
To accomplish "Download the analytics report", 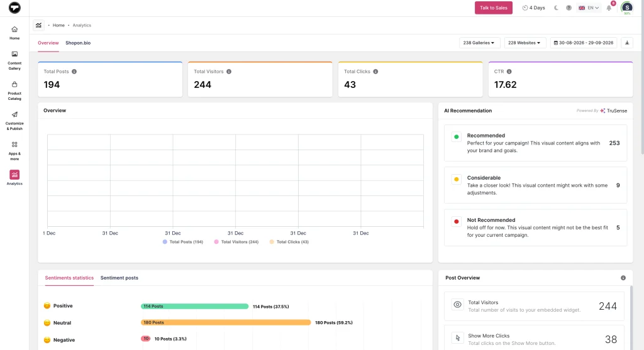I will pyautogui.click(x=627, y=43).
